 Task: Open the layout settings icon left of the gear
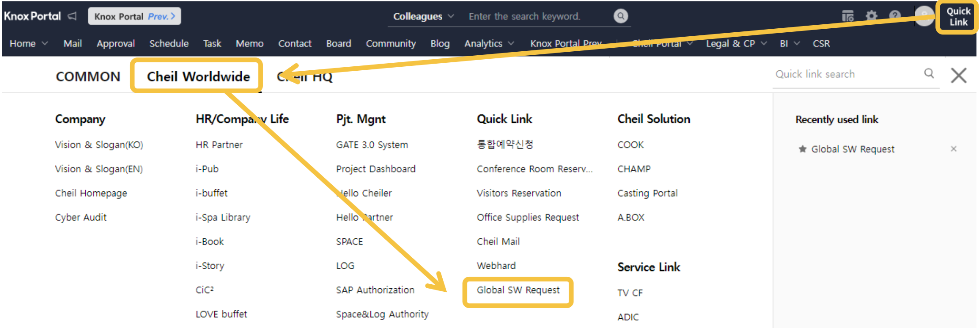(x=847, y=16)
